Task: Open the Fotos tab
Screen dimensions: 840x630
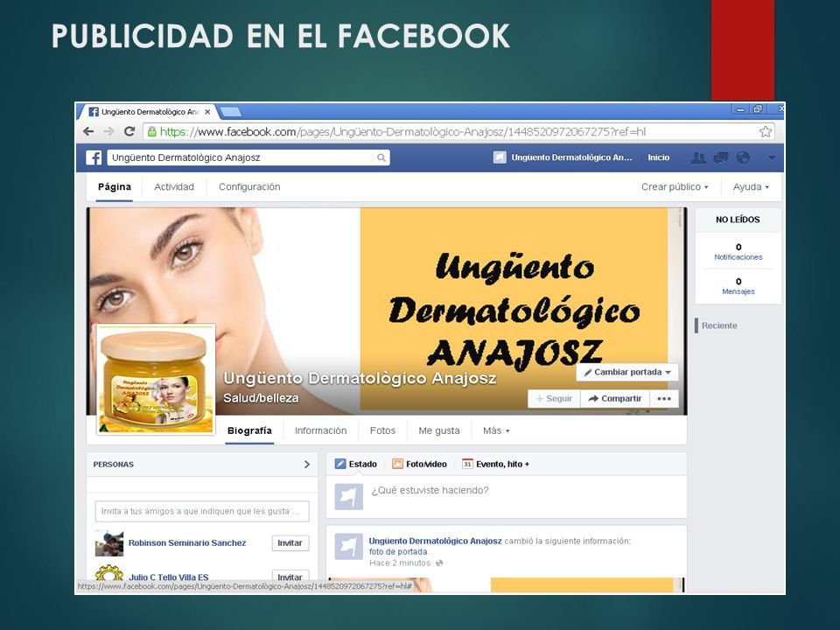Action: (x=382, y=430)
